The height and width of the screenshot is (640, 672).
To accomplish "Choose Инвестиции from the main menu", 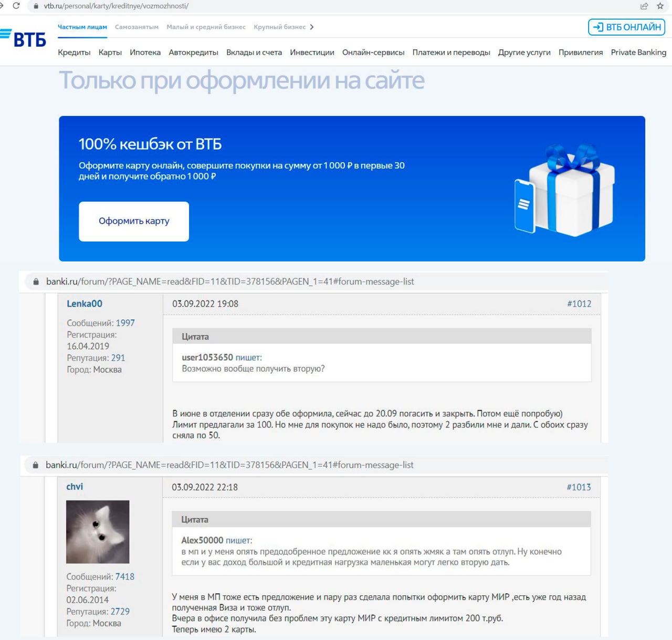I will [x=312, y=53].
